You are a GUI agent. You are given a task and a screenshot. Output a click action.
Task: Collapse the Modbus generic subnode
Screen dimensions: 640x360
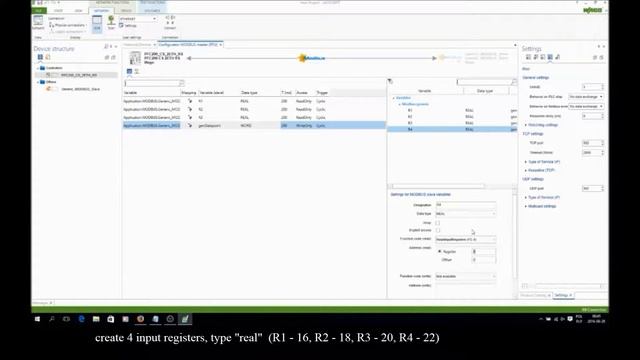click(x=400, y=104)
